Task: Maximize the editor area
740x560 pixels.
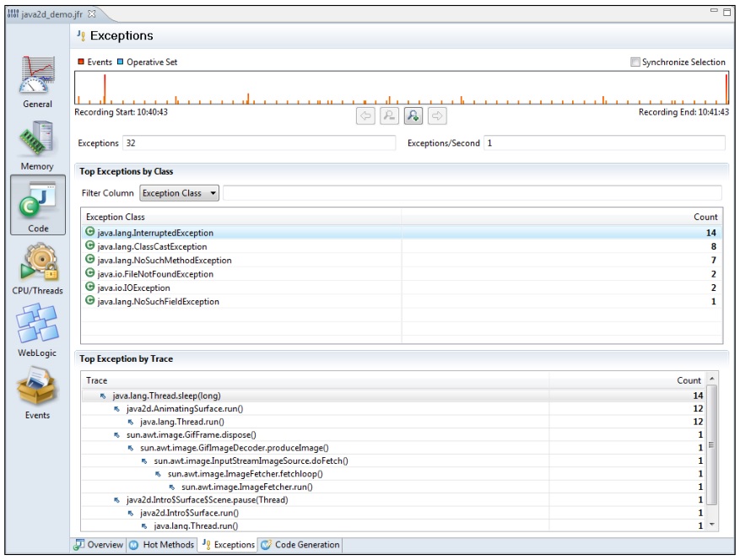Action: [x=726, y=12]
